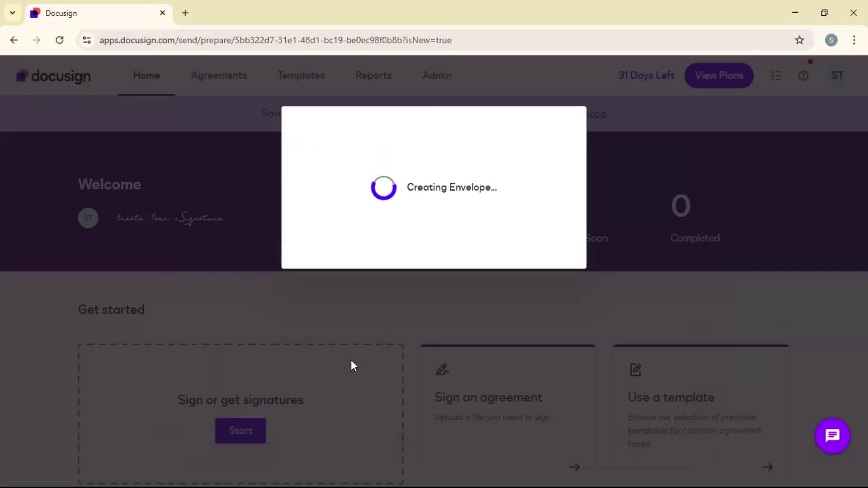
Task: Open the Home tab
Action: 146,75
